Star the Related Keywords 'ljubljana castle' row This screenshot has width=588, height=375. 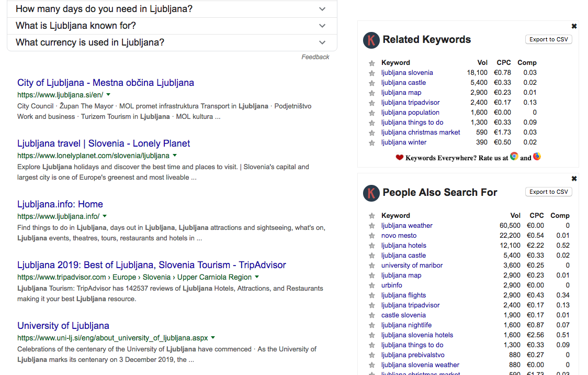click(x=371, y=83)
